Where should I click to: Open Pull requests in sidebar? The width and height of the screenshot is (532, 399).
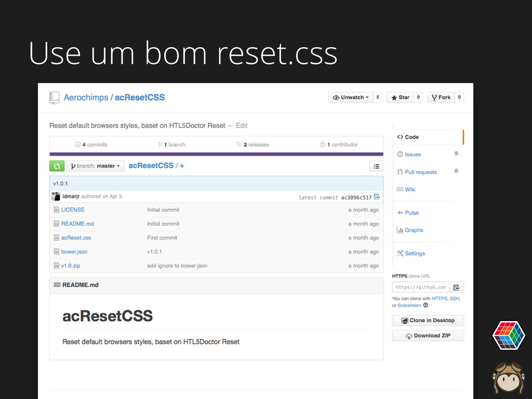pyautogui.click(x=420, y=172)
